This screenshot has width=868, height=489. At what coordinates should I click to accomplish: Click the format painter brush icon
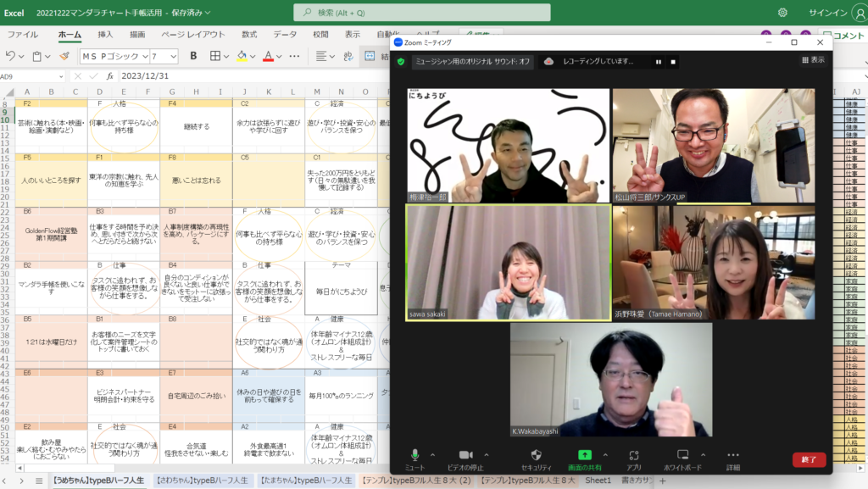[x=64, y=56]
